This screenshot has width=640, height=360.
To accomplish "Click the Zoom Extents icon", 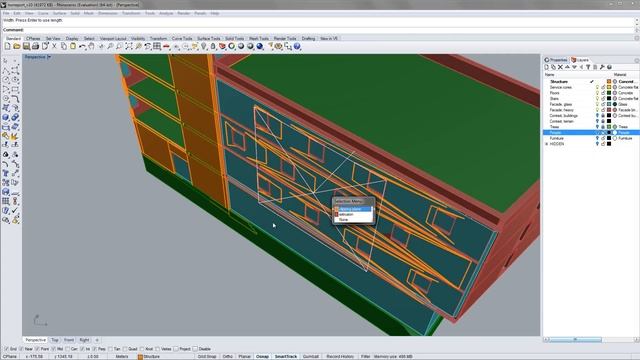I will pos(129,47).
